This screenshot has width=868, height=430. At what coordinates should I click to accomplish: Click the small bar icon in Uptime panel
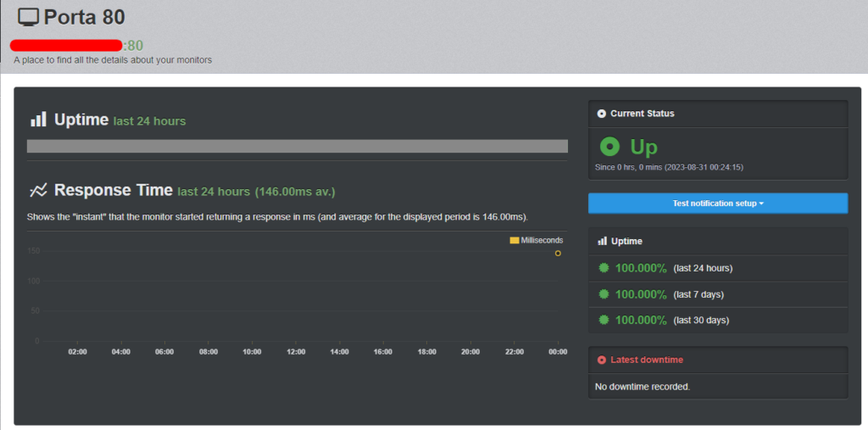pyautogui.click(x=602, y=242)
